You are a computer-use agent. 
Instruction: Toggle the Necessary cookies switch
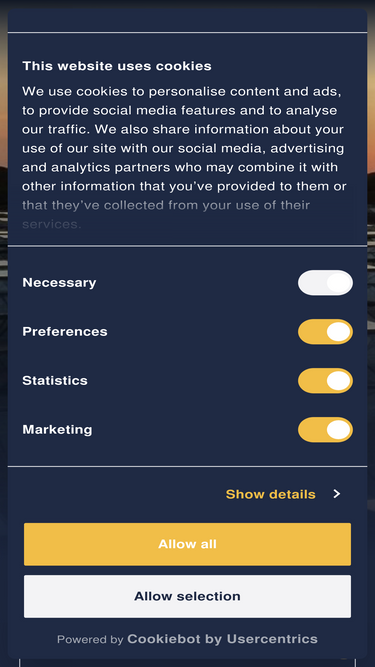(325, 282)
